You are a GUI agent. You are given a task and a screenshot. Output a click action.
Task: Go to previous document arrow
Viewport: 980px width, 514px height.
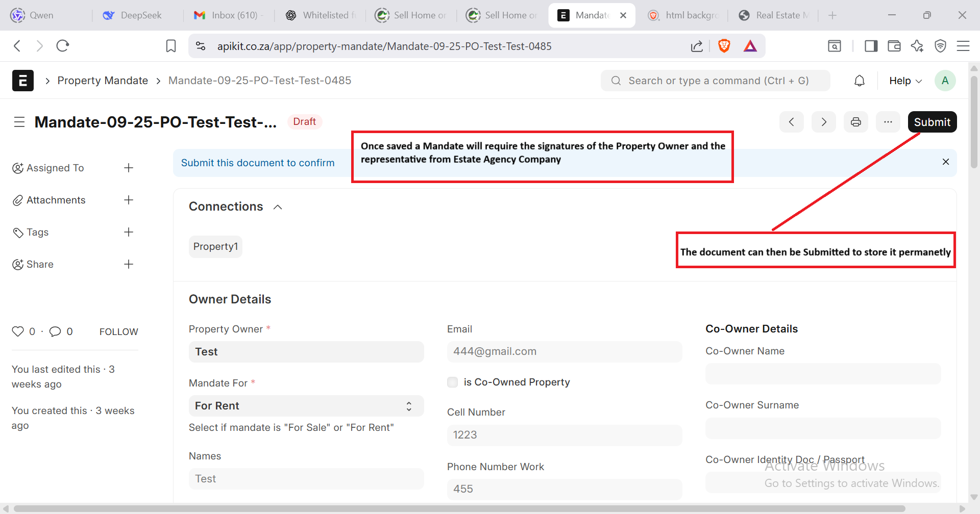point(791,122)
